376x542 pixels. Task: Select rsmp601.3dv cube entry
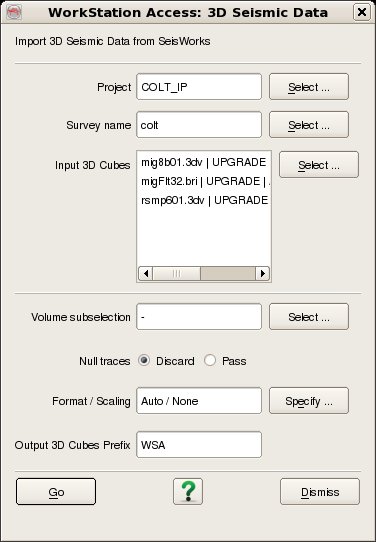(x=204, y=200)
